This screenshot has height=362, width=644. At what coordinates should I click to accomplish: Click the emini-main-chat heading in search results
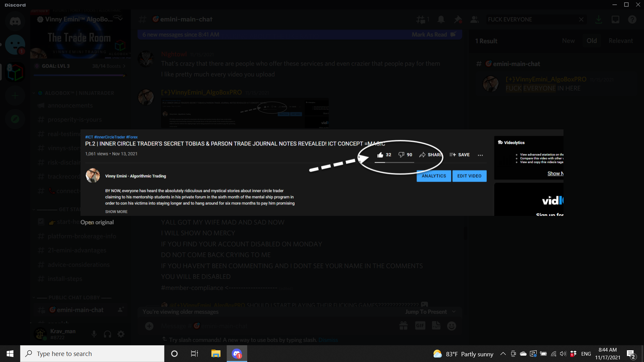[x=512, y=64]
